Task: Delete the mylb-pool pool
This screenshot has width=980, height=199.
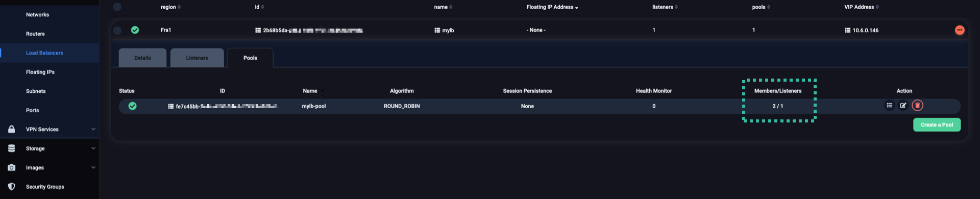Action: pos(917,106)
